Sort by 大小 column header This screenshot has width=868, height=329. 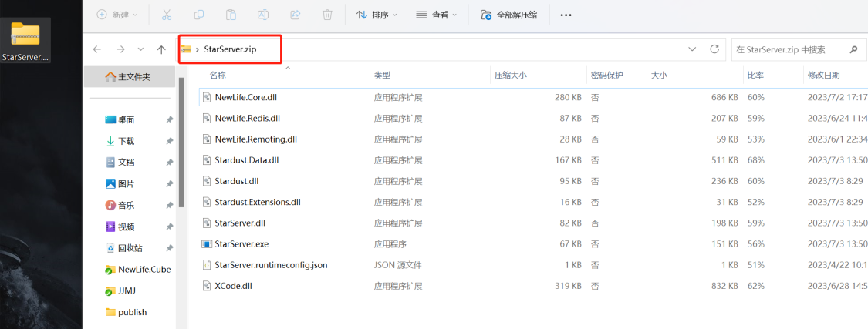click(x=660, y=76)
